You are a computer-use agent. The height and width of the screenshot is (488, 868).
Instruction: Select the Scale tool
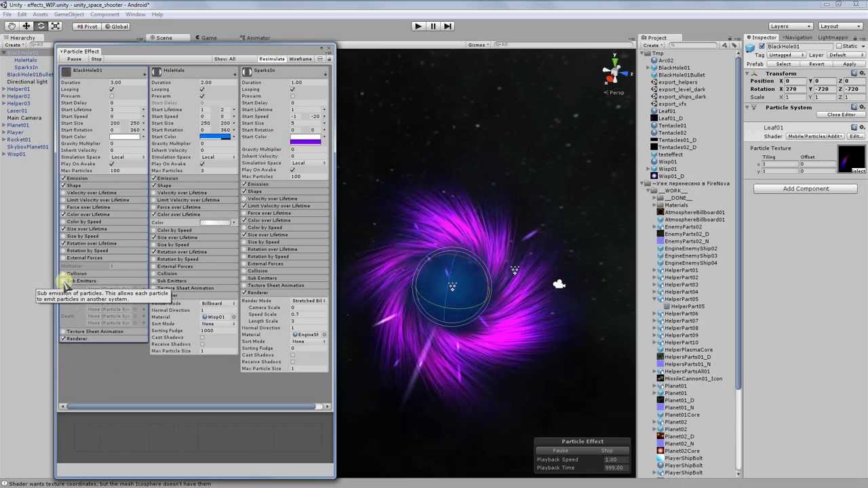56,26
